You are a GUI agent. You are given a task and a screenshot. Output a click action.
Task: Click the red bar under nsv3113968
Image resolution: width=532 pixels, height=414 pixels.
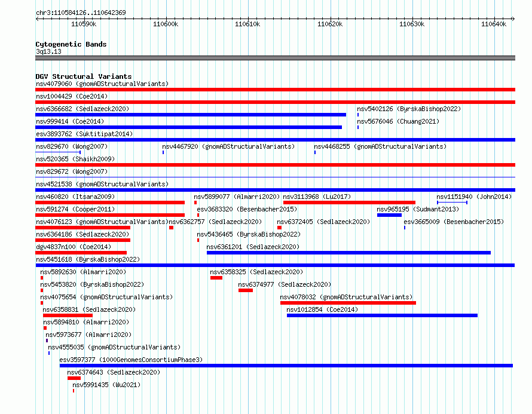coord(349,203)
